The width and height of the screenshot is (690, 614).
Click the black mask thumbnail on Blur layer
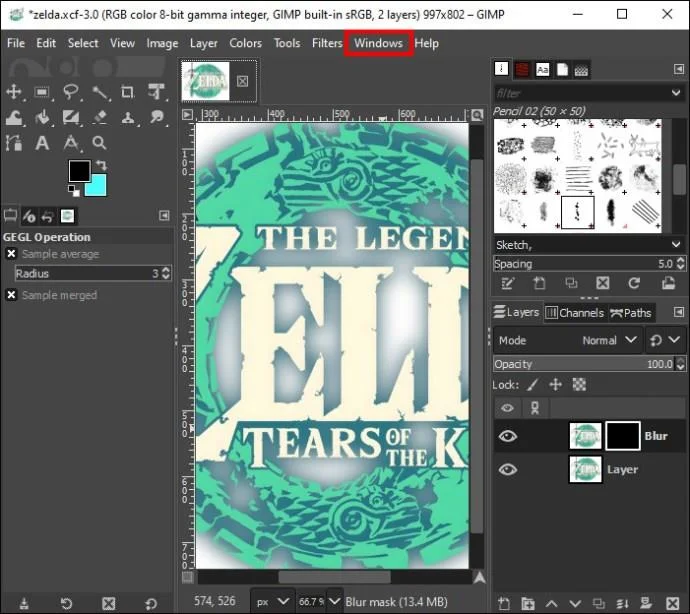623,436
